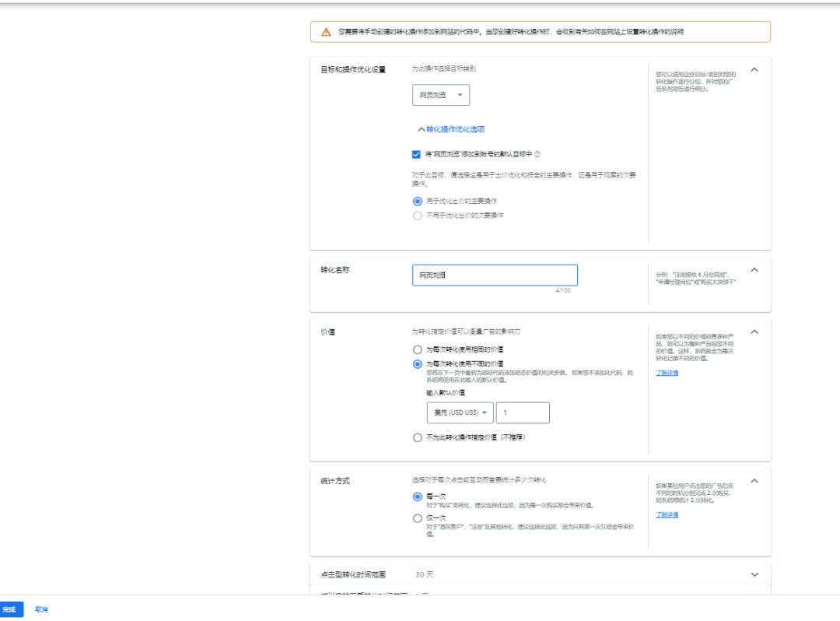840x621 pixels.
Task: Click the warning triangle icon in the banner
Action: tap(326, 32)
